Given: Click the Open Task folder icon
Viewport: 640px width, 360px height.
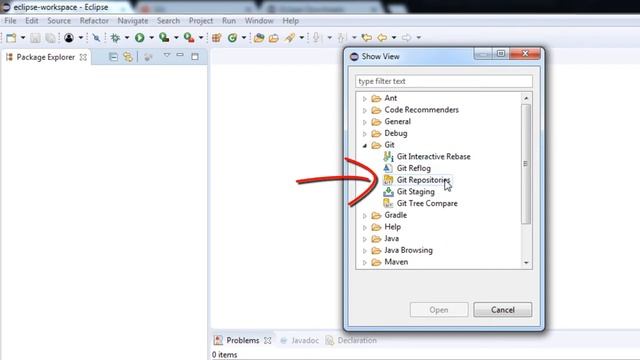Looking at the screenshot, I should pyautogui.click(x=274, y=38).
